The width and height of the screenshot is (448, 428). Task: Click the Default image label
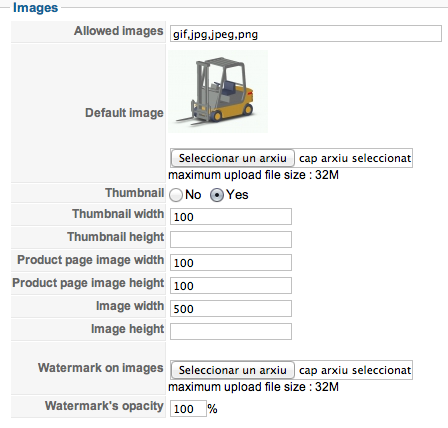pyautogui.click(x=124, y=113)
